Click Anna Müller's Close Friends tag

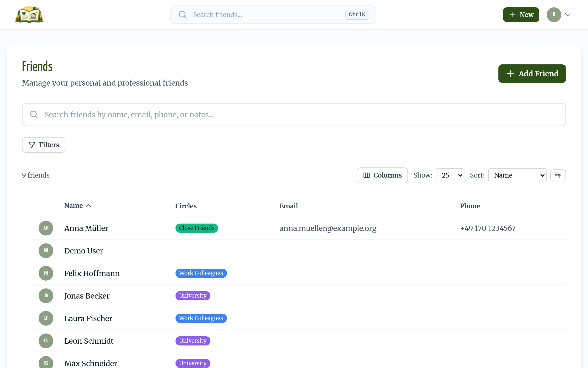click(x=197, y=228)
